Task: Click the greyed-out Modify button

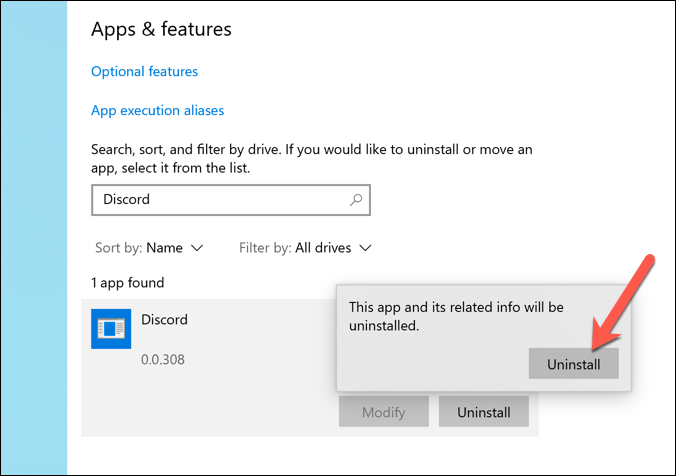Action: (x=384, y=412)
